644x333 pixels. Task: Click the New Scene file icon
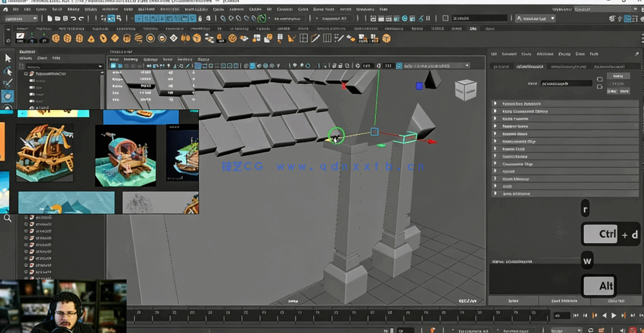[50, 19]
